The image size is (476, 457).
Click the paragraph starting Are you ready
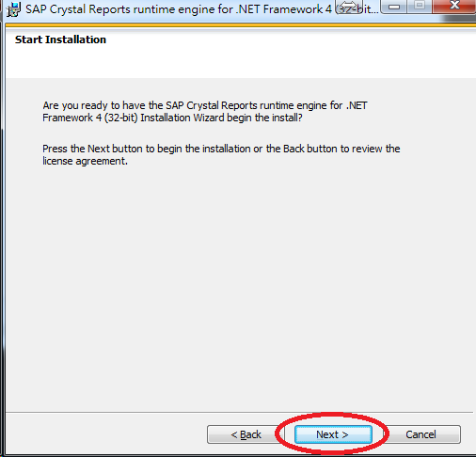click(x=205, y=112)
